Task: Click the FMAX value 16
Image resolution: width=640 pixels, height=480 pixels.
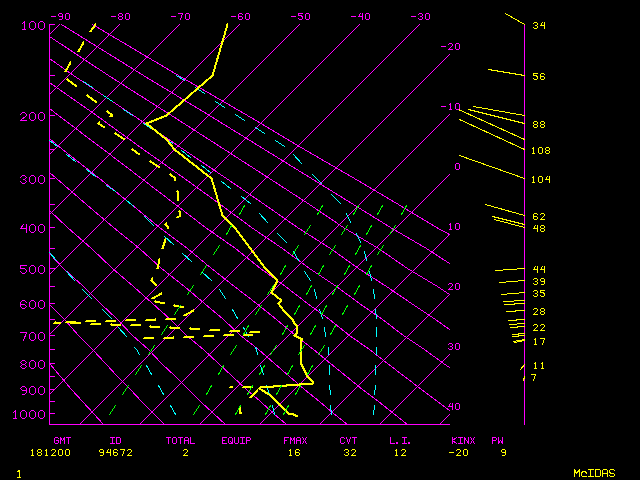Action: point(294,453)
